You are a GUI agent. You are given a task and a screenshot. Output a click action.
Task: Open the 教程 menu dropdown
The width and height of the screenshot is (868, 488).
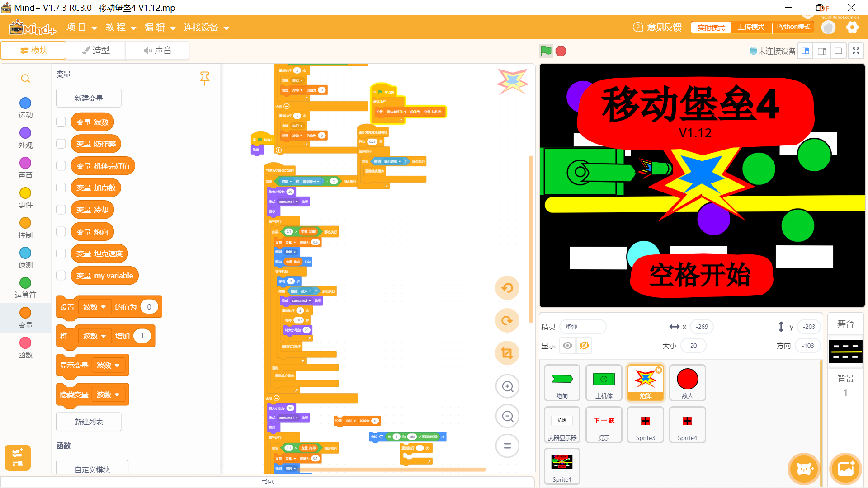point(121,28)
